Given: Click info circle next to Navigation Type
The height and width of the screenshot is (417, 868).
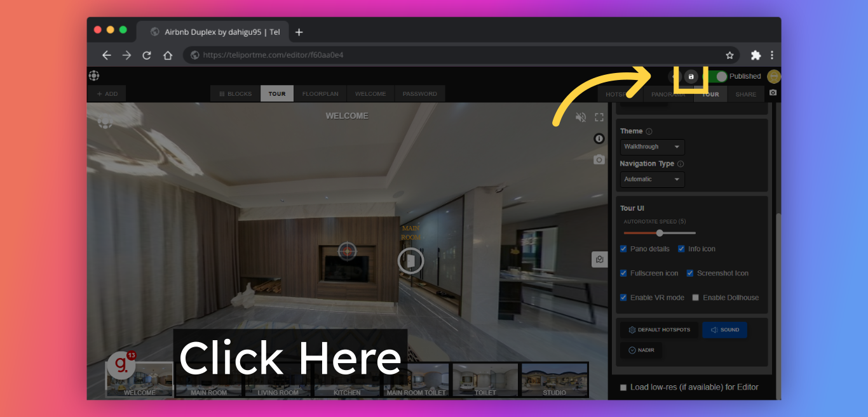Looking at the screenshot, I should click(681, 164).
